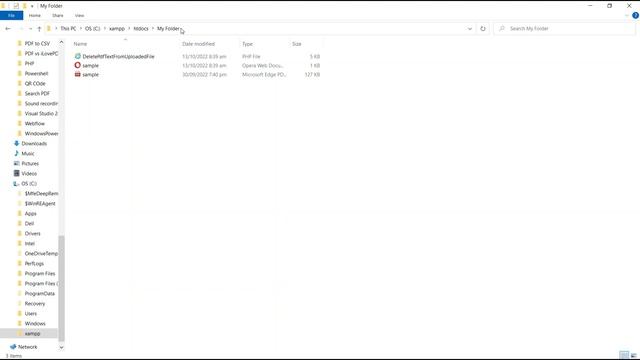Open the Home ribbon tab
Image resolution: width=640 pixels, height=360 pixels.
point(35,16)
